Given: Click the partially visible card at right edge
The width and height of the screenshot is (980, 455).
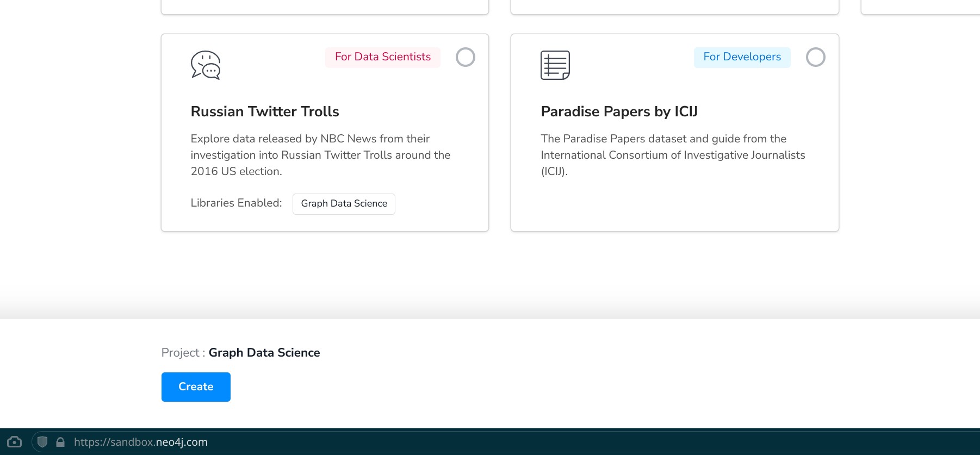Looking at the screenshot, I should pyautogui.click(x=920, y=7).
